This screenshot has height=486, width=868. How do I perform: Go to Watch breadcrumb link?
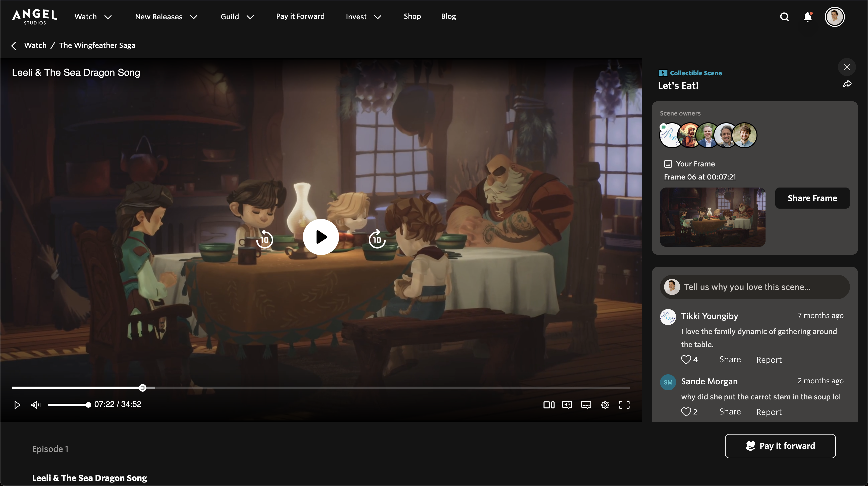35,45
